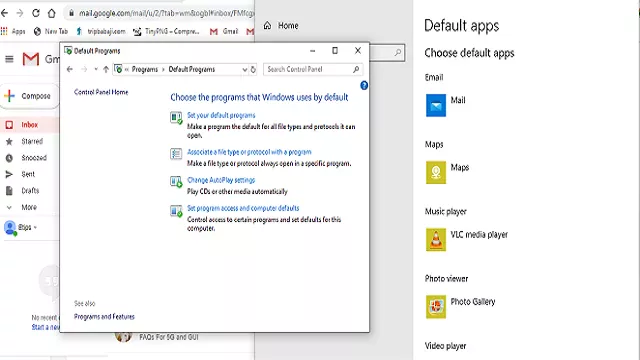Click the program access and defaults icon

tap(176, 211)
